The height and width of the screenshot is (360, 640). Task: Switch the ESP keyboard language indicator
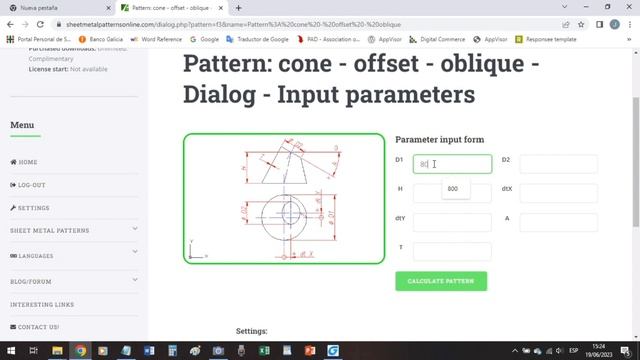pyautogui.click(x=573, y=351)
